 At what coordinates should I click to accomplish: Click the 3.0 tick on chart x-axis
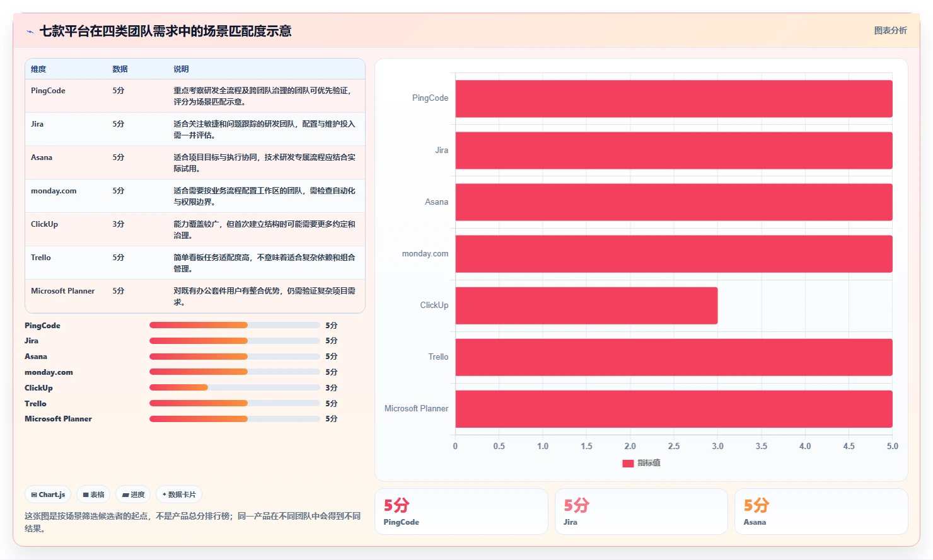[717, 446]
